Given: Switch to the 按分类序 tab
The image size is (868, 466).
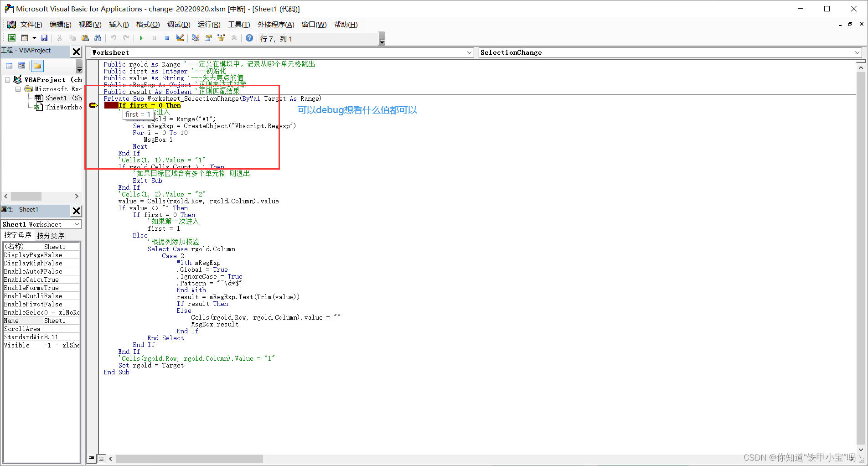Looking at the screenshot, I should [51, 236].
